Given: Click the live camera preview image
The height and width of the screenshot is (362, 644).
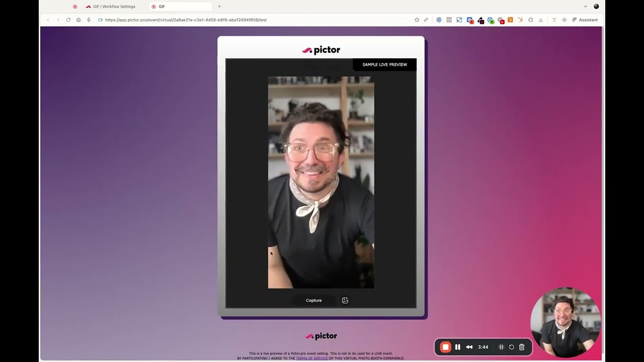Looking at the screenshot, I should [321, 183].
